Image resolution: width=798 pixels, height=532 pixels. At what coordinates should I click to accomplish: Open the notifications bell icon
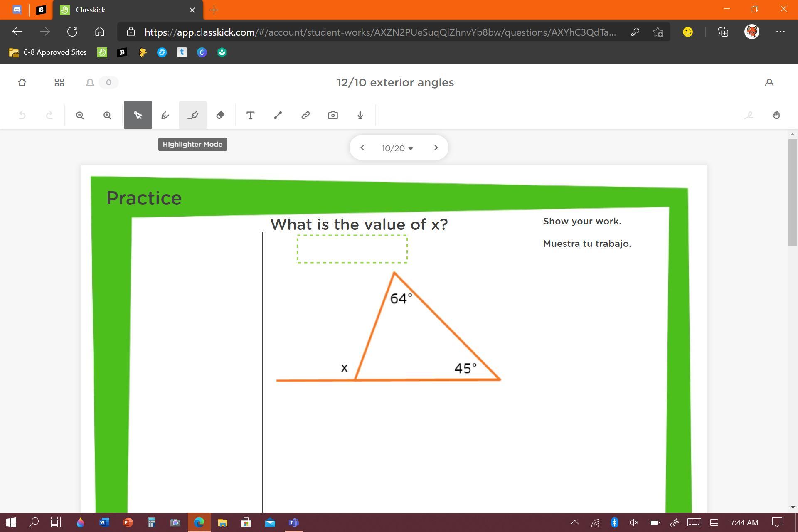90,82
